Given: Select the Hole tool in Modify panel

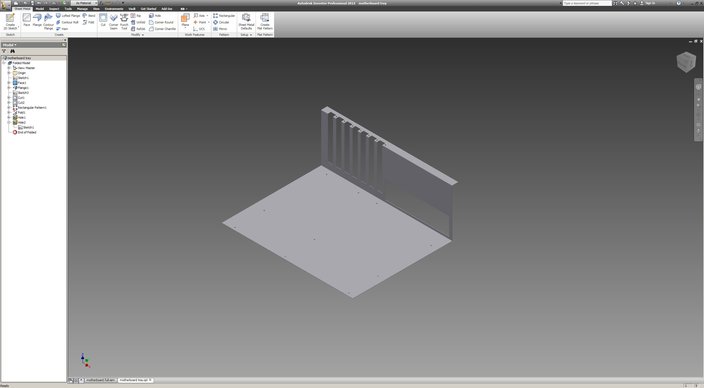Looking at the screenshot, I should 155,16.
